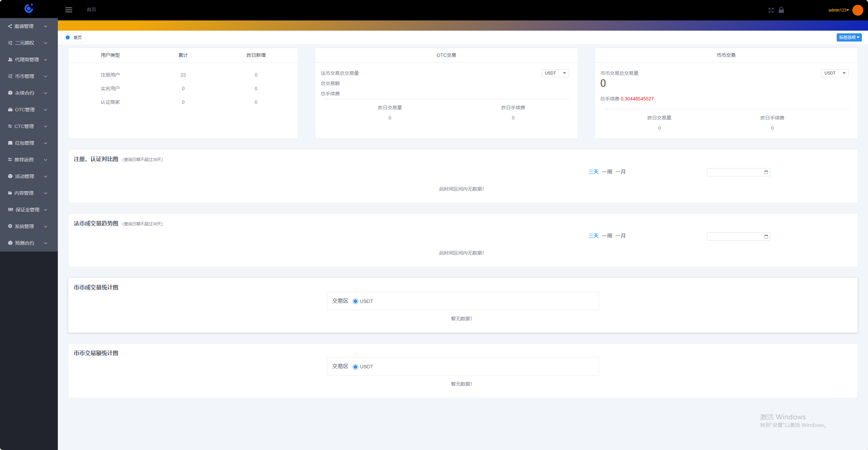Image resolution: width=868 pixels, height=450 pixels.
Task: Click the date input field in 注册、认证对比图
Action: 735,172
